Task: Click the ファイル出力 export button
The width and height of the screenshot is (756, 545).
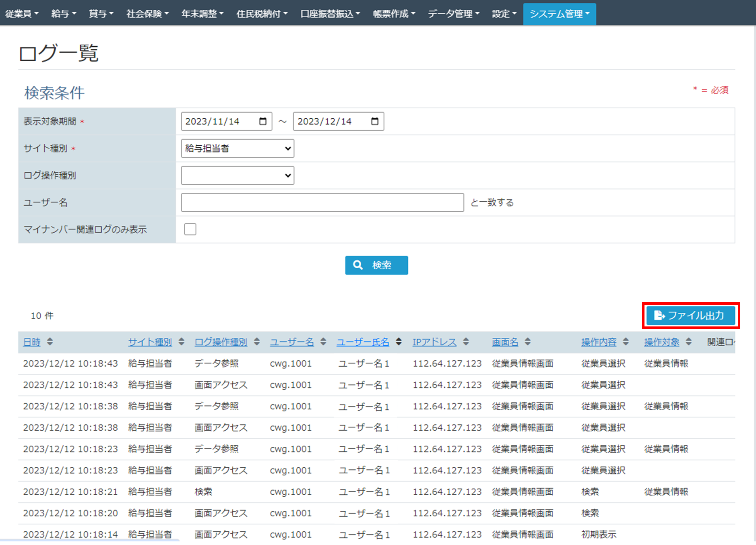Action: click(691, 316)
